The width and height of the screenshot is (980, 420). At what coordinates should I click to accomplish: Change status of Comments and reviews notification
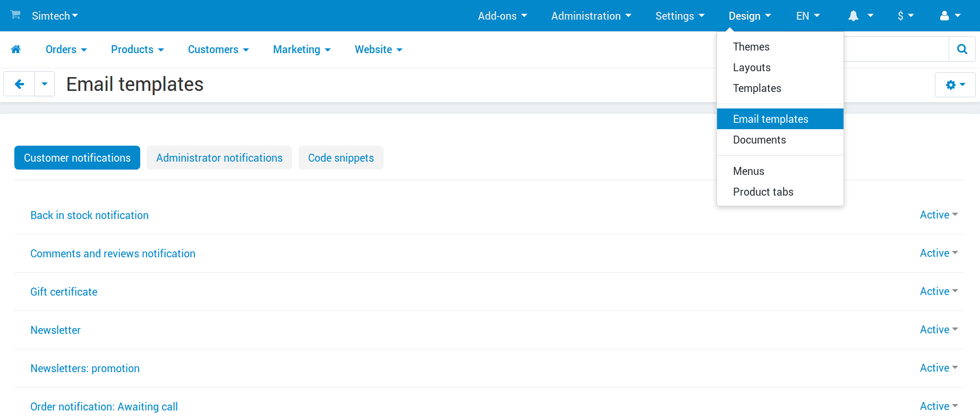pos(939,253)
